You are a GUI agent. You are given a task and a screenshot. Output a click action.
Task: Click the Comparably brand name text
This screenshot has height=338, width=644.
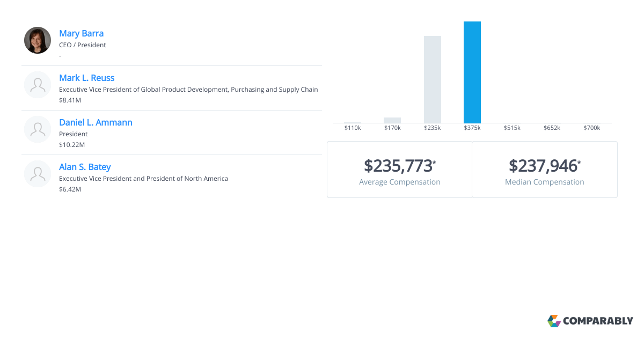click(x=598, y=321)
